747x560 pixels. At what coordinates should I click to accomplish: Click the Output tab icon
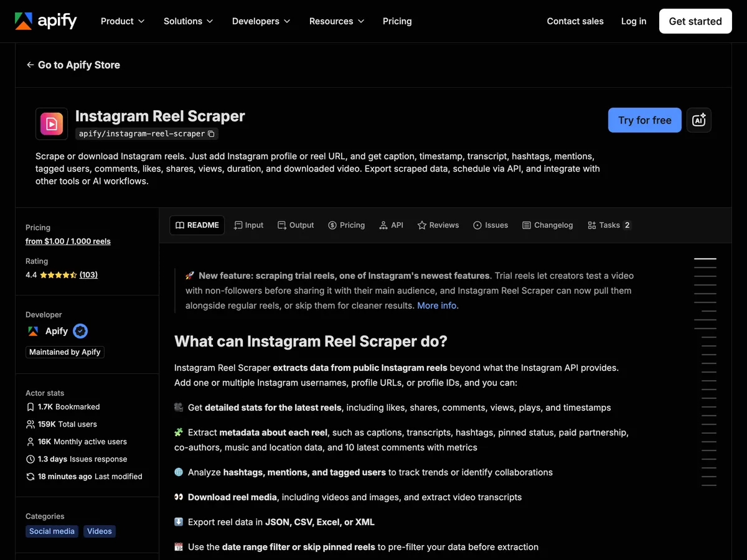click(282, 225)
